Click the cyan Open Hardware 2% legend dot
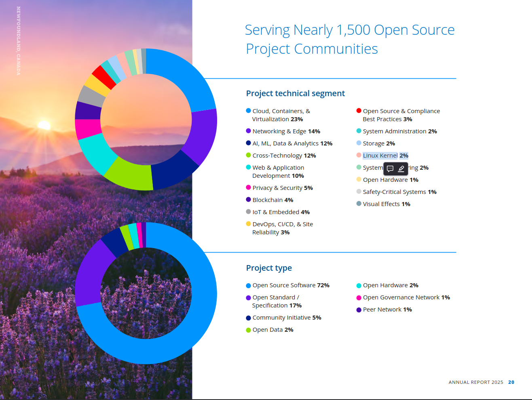Screen dimensions: 532x400 coord(359,285)
